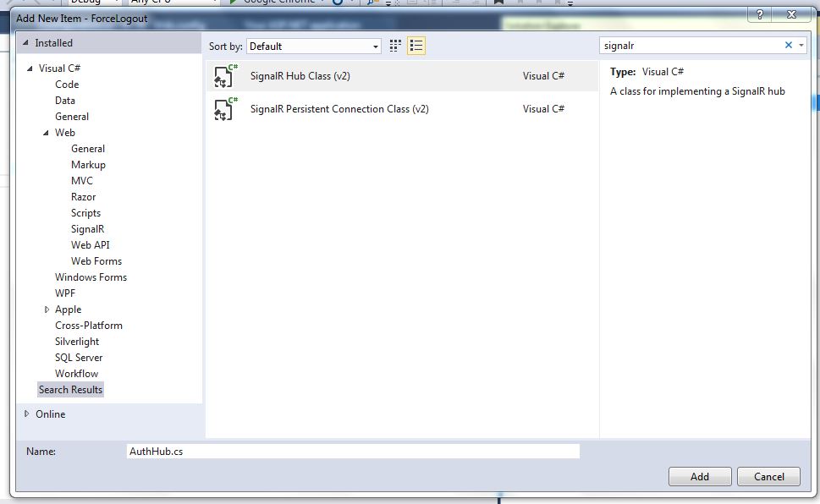The height and width of the screenshot is (504, 820).
Task: Click the Cancel button
Action: (768, 476)
